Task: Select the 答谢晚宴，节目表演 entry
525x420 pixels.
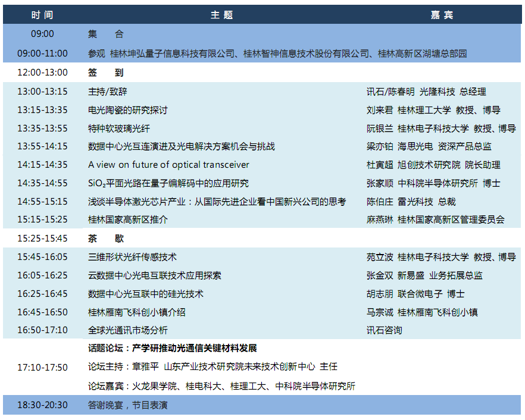Action: (x=128, y=405)
